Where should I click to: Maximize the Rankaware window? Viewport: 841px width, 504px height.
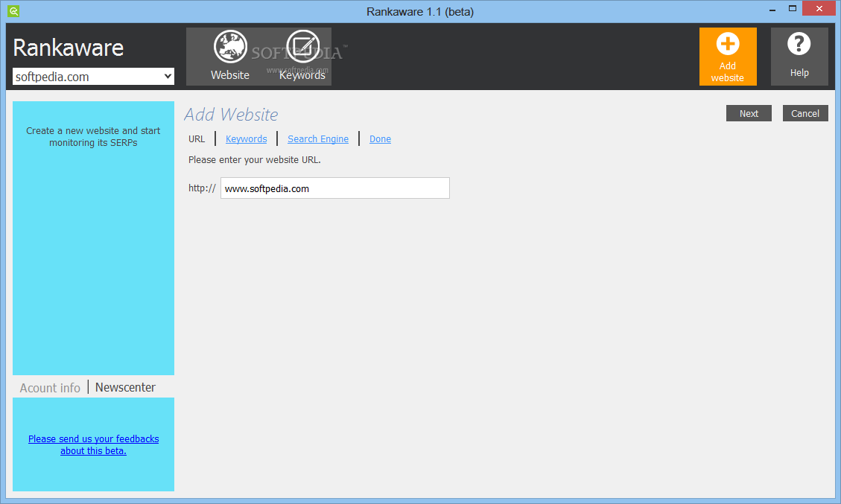792,9
